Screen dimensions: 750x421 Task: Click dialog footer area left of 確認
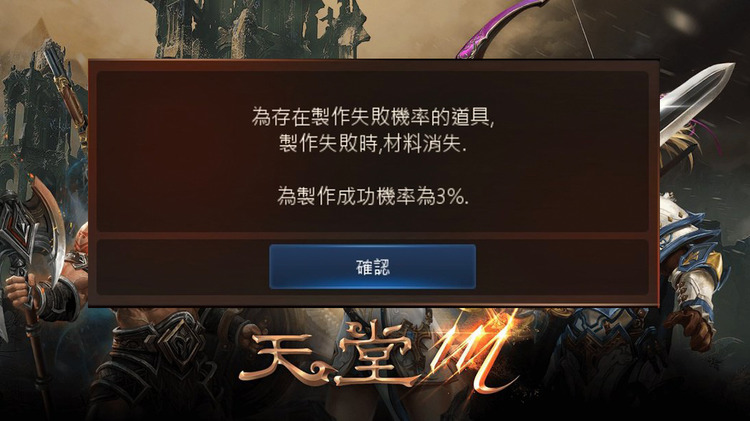click(183, 267)
